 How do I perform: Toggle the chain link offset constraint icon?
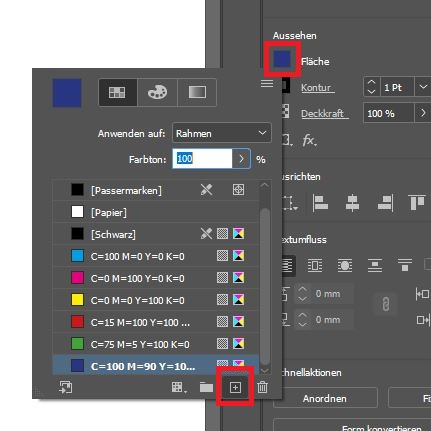[385, 304]
